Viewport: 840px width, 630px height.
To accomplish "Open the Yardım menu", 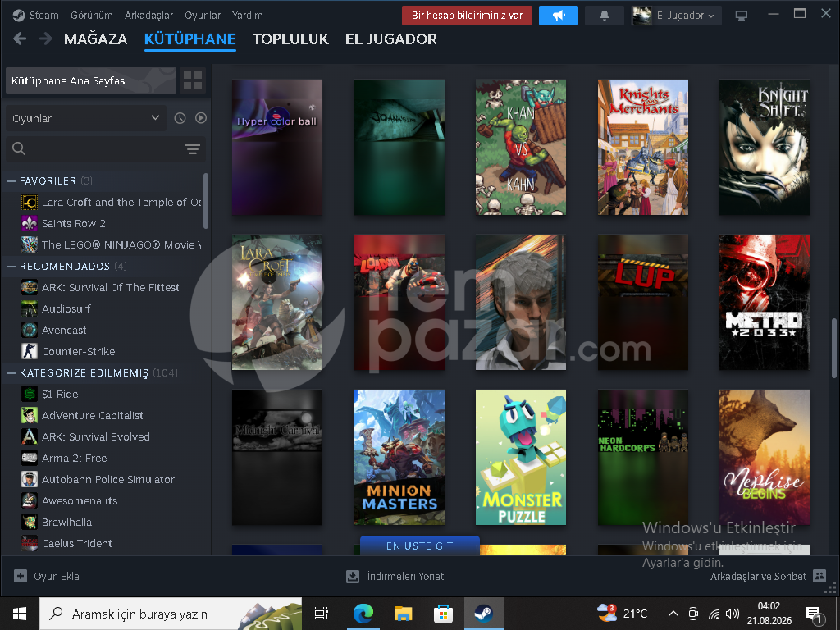I will (248, 15).
